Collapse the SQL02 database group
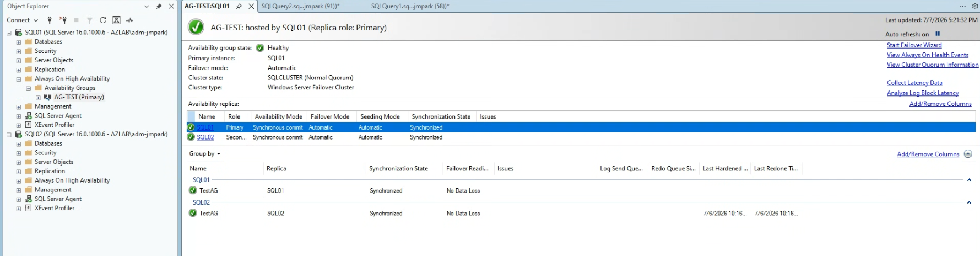The height and width of the screenshot is (256, 980). click(x=969, y=202)
